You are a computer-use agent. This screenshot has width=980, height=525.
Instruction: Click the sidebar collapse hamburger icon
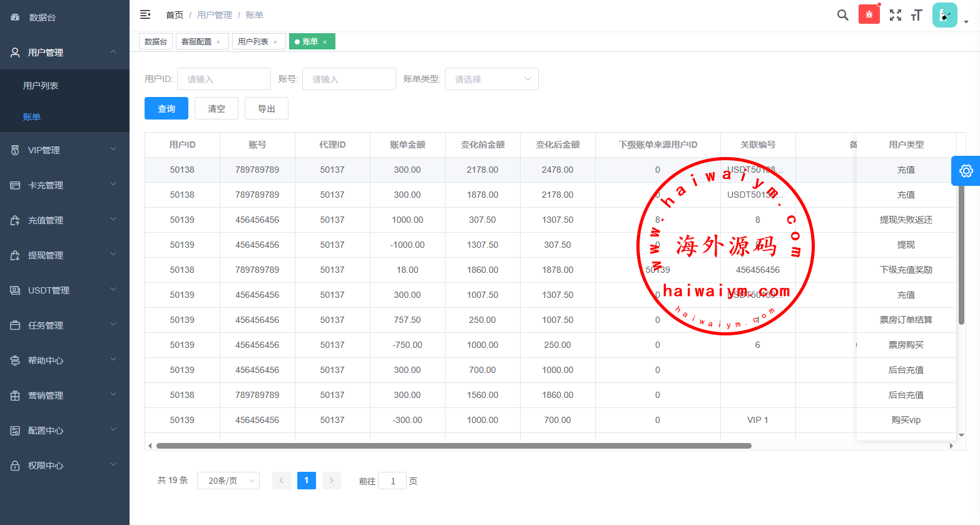[145, 14]
